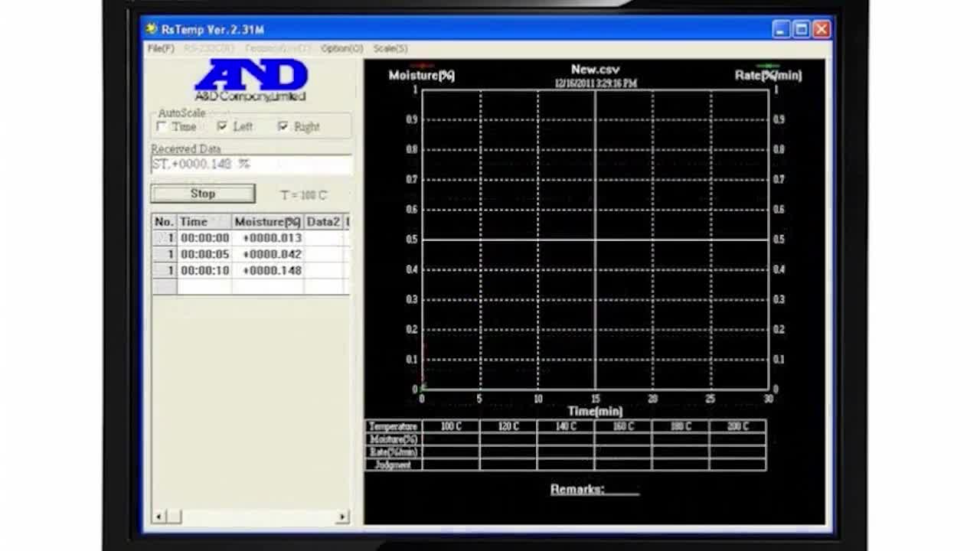Click the Received Data field

click(x=251, y=164)
